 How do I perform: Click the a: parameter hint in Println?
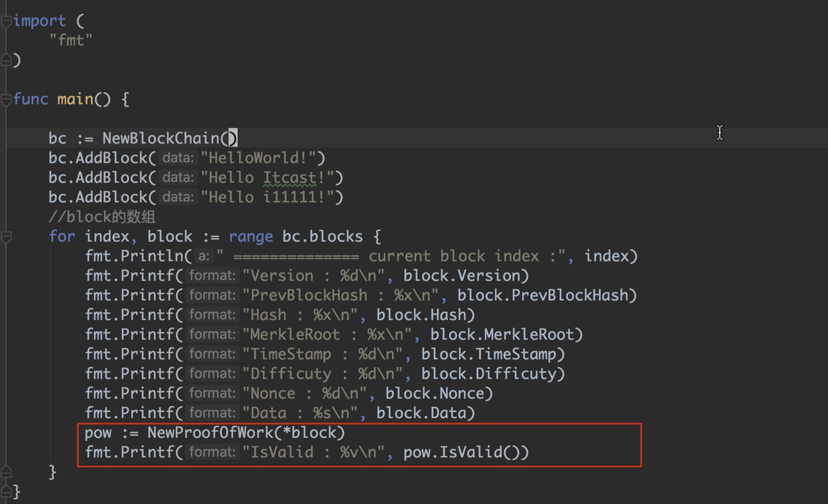203,256
